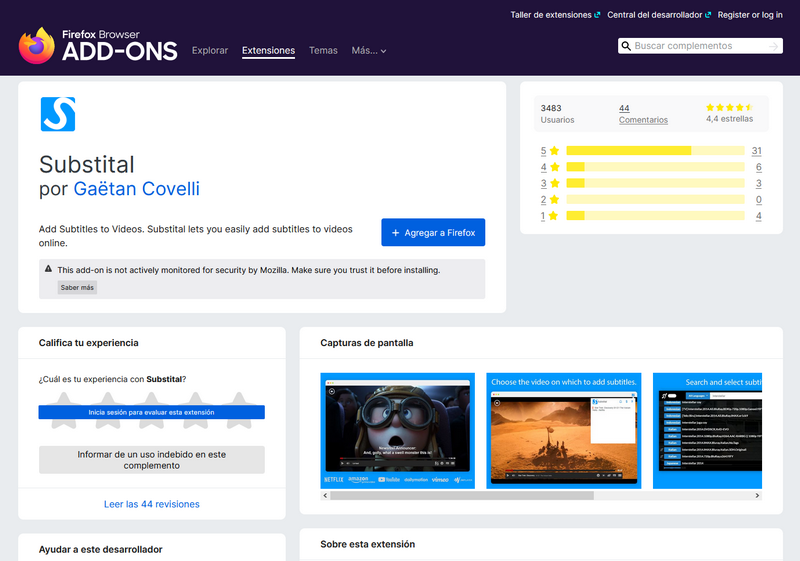Click the Substital extension icon
800x561 pixels.
coord(58,114)
